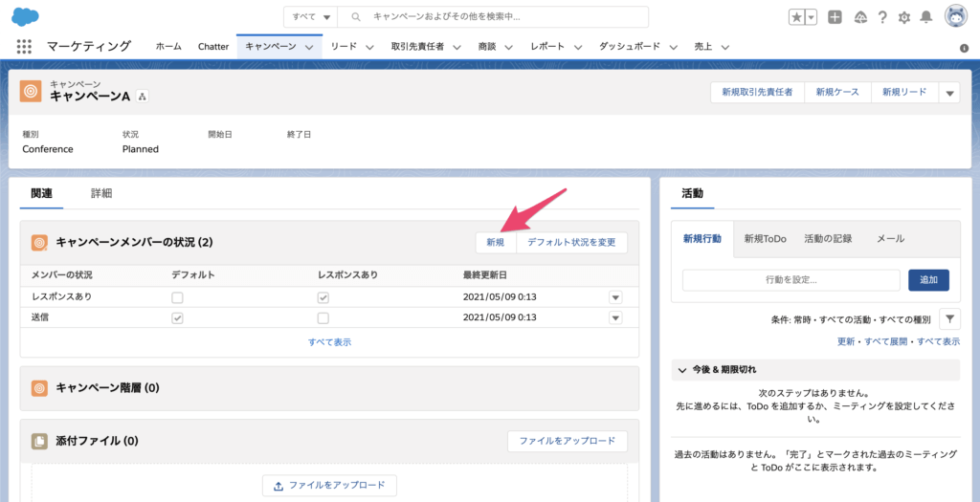Toggle デフォルト checkbox in 送信 row
980x502 pixels.
pyautogui.click(x=177, y=317)
